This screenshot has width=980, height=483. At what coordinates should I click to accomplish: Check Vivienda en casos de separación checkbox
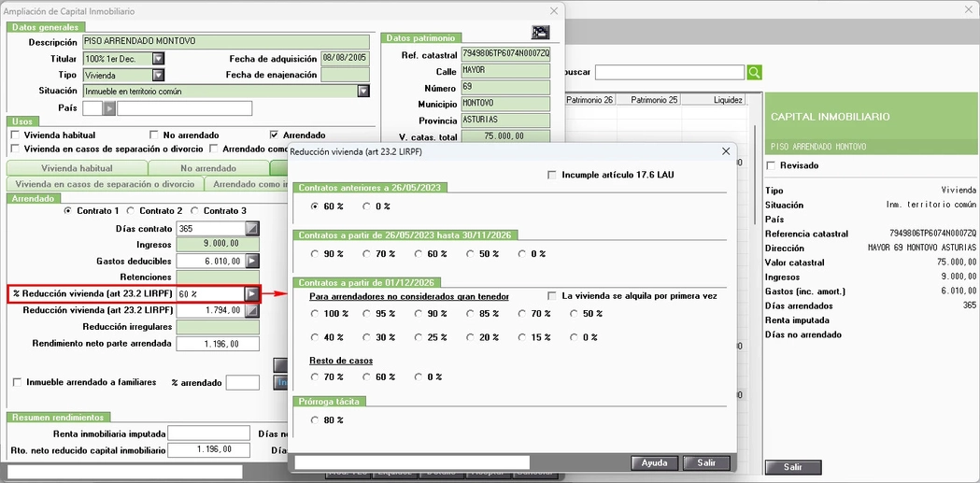(16, 149)
